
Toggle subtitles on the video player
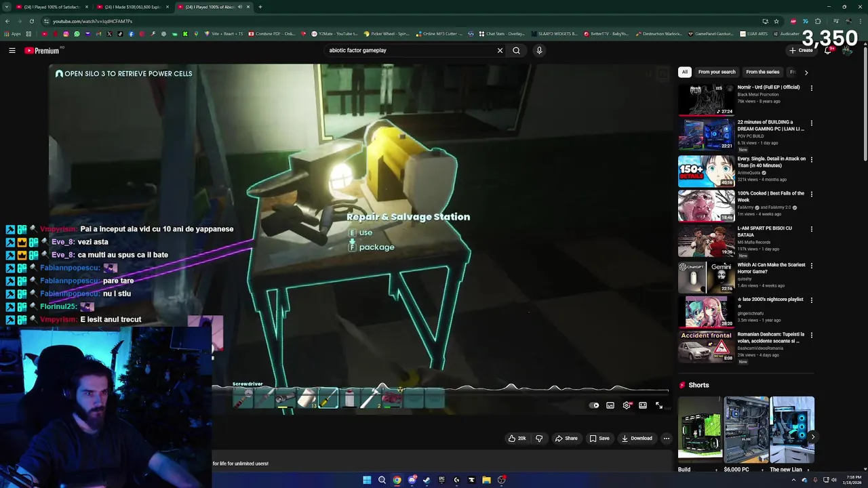click(x=610, y=405)
